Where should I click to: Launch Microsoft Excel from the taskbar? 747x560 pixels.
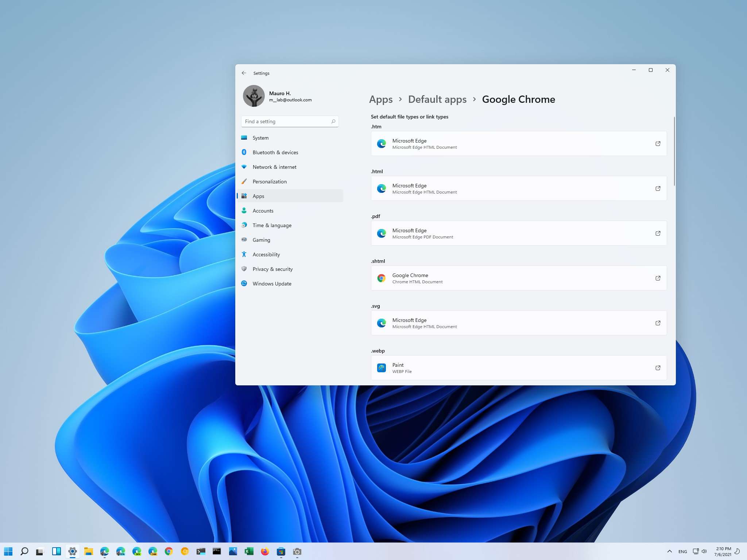(x=249, y=551)
